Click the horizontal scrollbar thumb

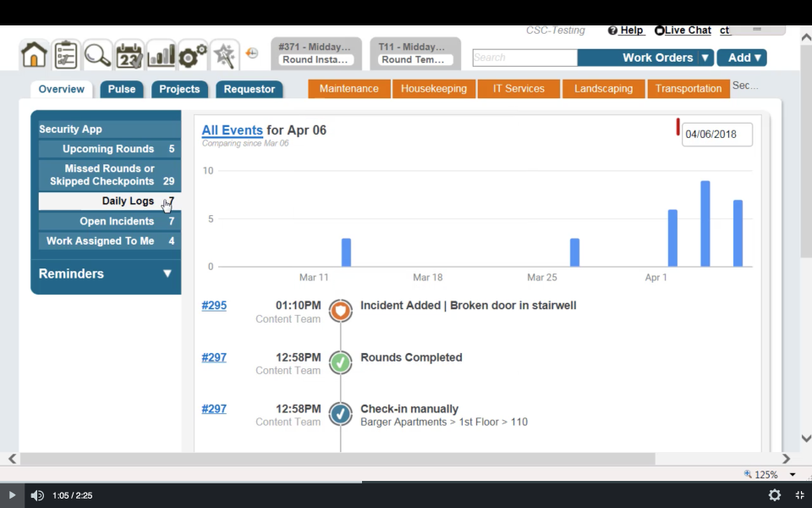(337, 459)
